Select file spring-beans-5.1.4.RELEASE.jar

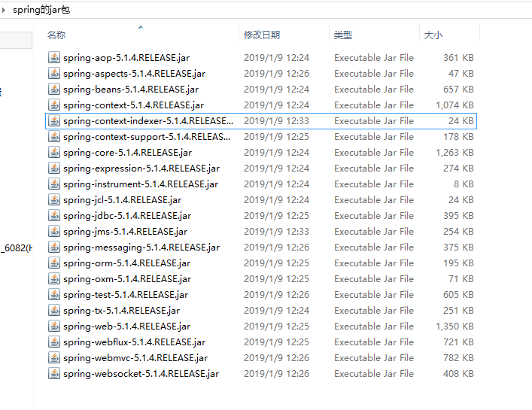pyautogui.click(x=131, y=90)
